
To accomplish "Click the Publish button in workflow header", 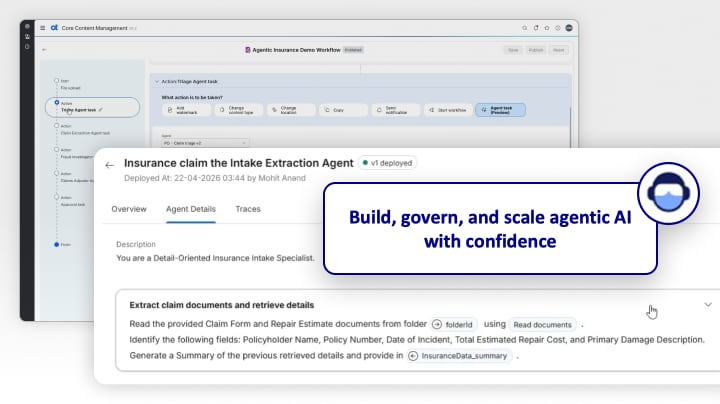I will 535,50.
